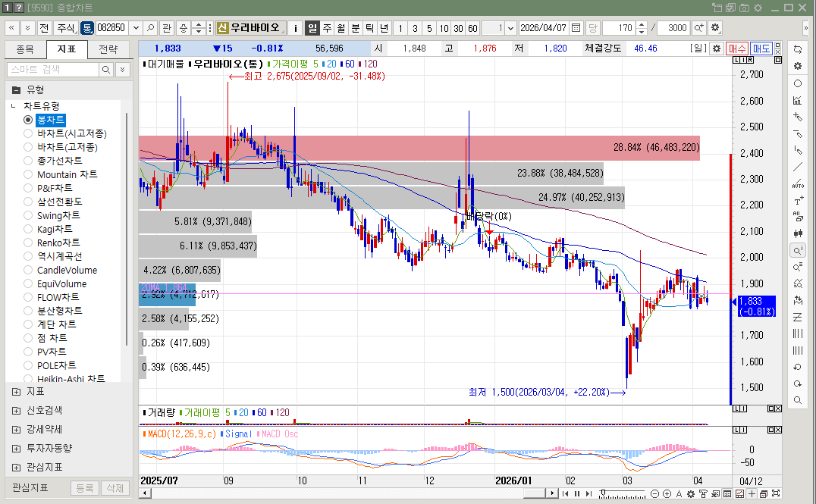This screenshot has height=504, width=816.
Task: Click the 60 minute interval button
Action: click(472, 27)
